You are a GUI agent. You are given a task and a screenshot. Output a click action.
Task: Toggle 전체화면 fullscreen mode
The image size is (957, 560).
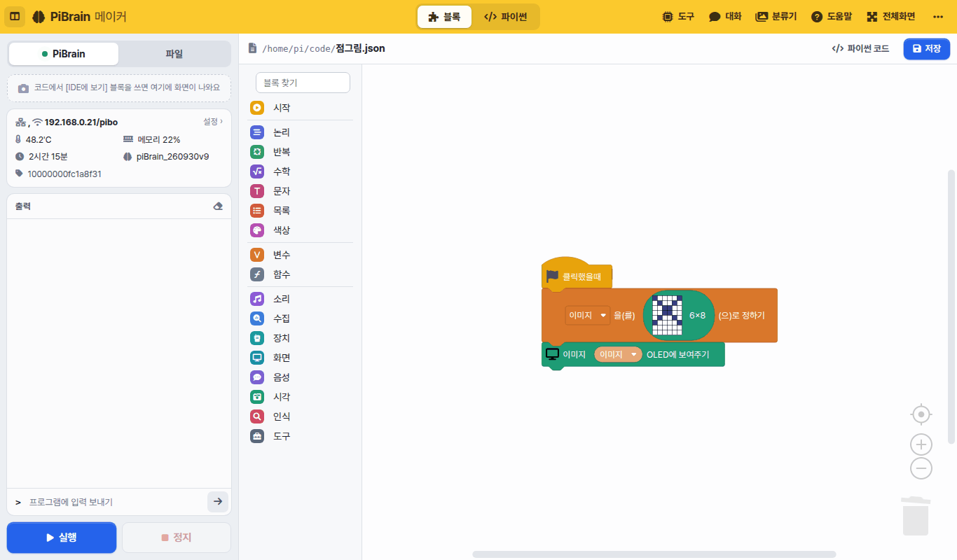892,17
